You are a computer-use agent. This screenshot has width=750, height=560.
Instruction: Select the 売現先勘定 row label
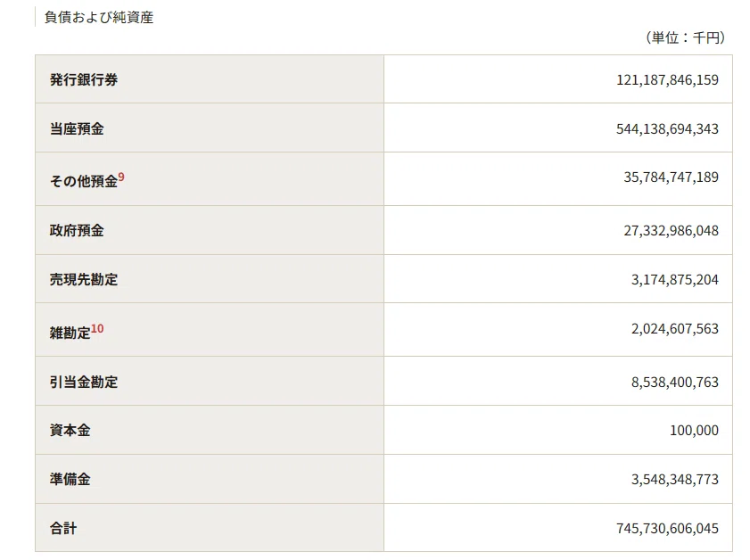point(84,279)
